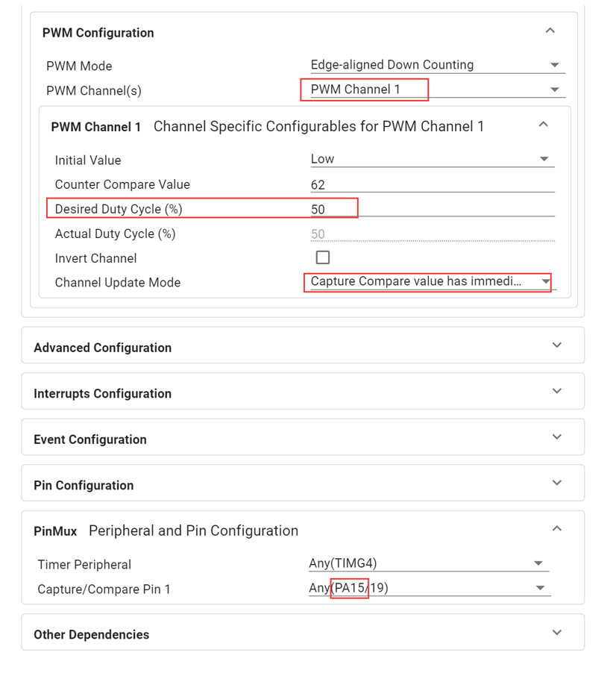Image resolution: width=616 pixels, height=673 pixels.
Task: Collapse the PinMux section chevron
Action: (x=557, y=529)
